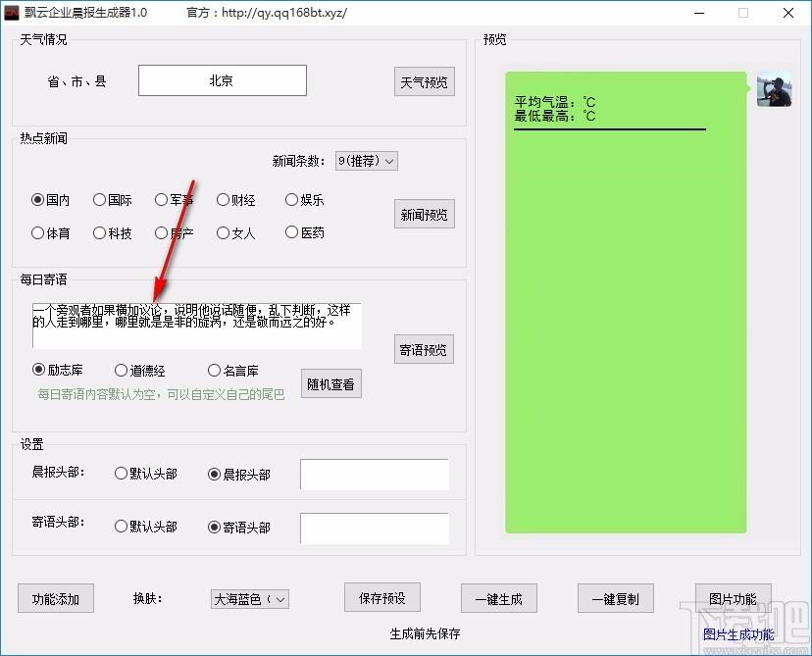This screenshot has height=656, width=812.
Task: Minimize the application window
Action: 699,13
